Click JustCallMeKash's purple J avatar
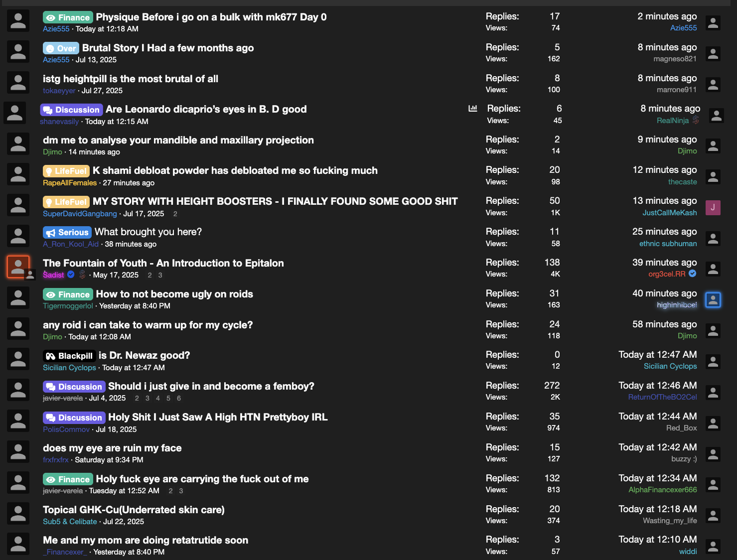Screen dimensions: 737x560 (x=713, y=207)
